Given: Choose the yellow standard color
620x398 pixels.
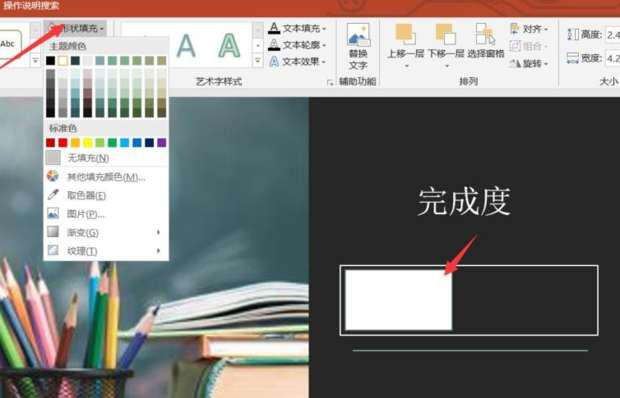Looking at the screenshot, I should [87, 143].
